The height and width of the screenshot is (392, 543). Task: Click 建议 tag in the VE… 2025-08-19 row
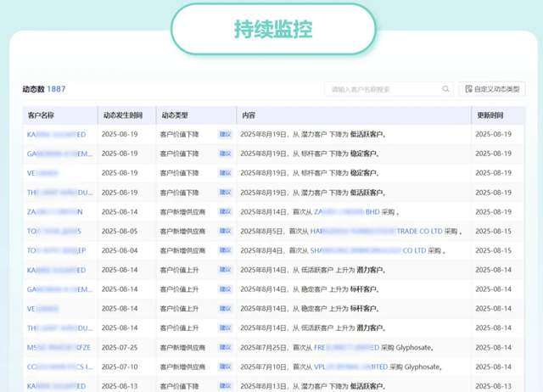click(225, 173)
